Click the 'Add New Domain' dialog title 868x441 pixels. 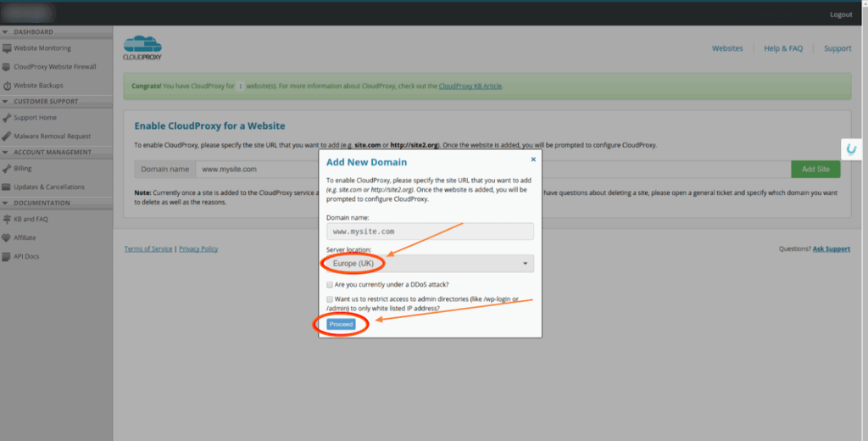(x=366, y=162)
